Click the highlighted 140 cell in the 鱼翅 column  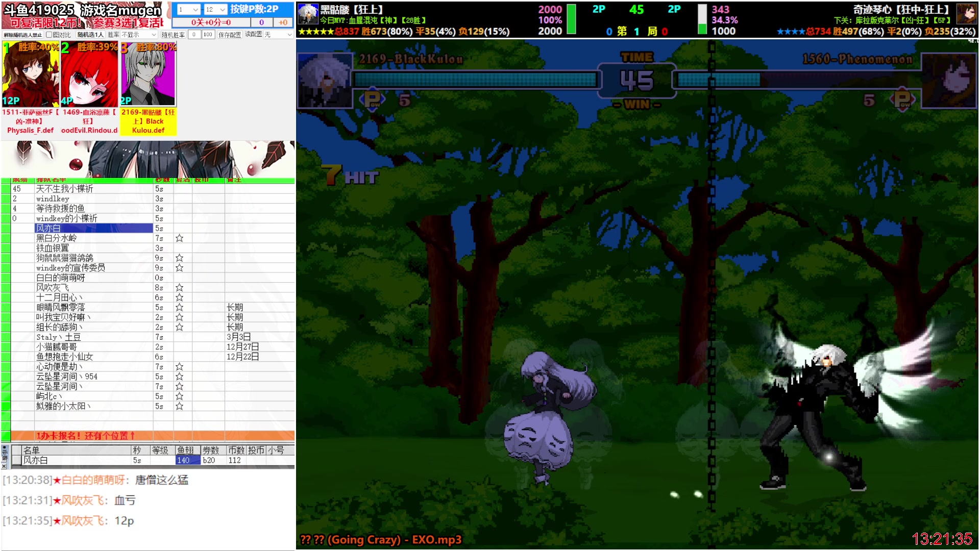point(188,460)
